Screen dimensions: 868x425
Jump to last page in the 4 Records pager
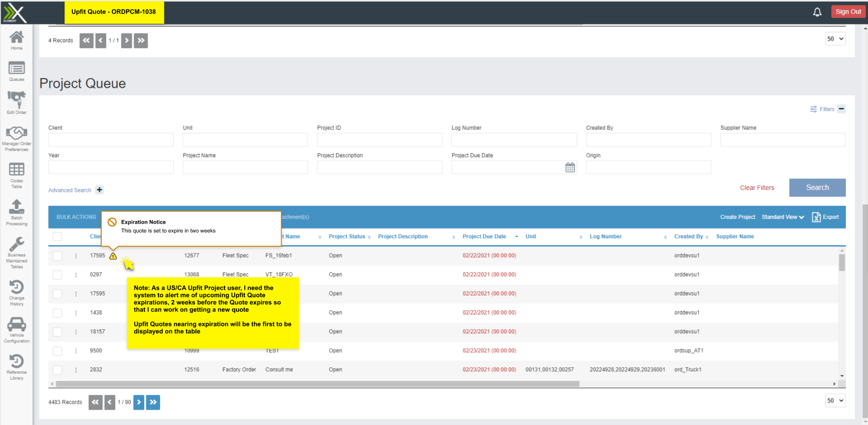click(x=141, y=40)
